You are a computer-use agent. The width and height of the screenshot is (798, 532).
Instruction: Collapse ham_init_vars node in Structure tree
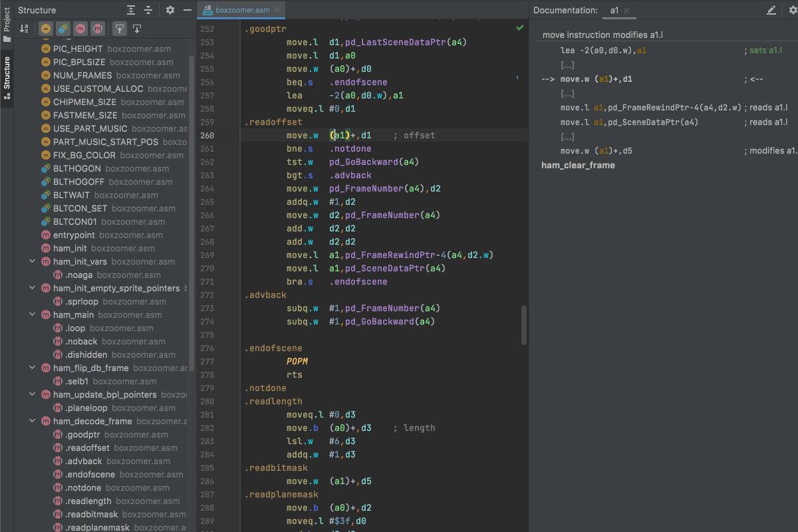tap(32, 261)
